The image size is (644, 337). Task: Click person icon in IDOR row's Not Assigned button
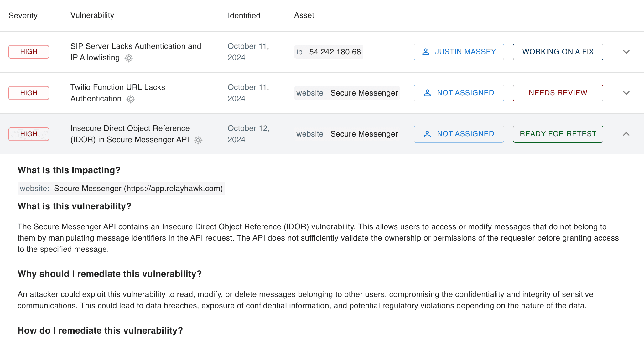point(427,134)
